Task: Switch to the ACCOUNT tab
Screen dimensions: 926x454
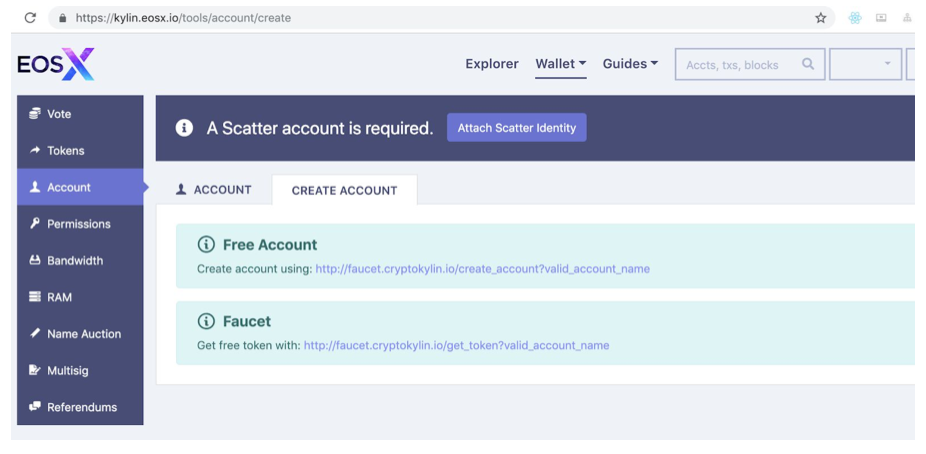Action: [x=214, y=190]
